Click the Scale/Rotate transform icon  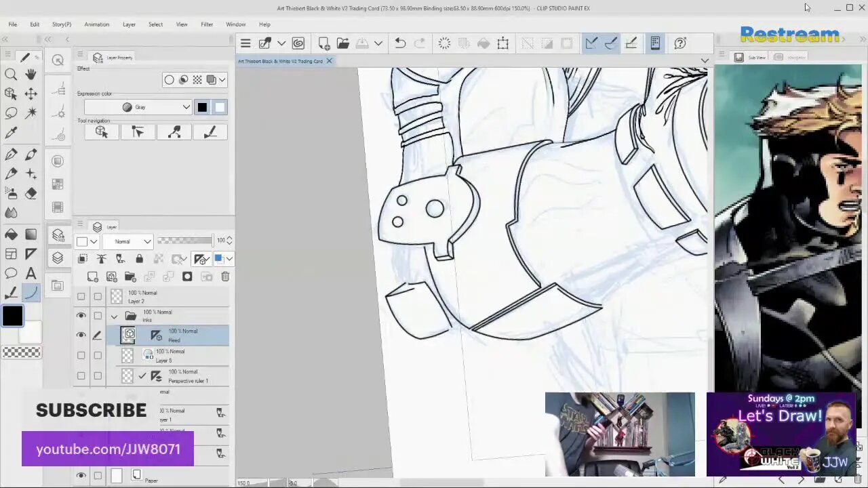point(502,43)
